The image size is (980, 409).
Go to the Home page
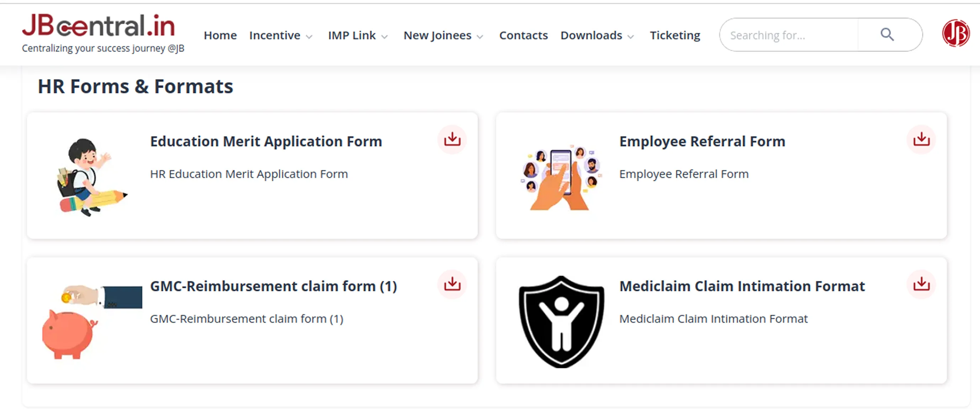click(220, 35)
